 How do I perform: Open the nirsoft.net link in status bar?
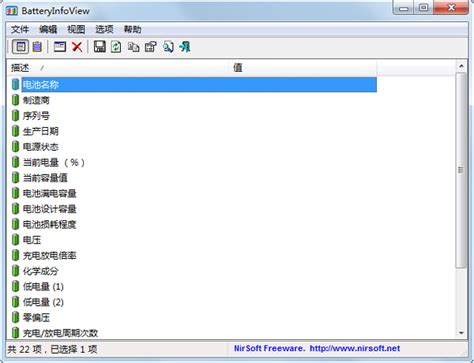point(355,348)
